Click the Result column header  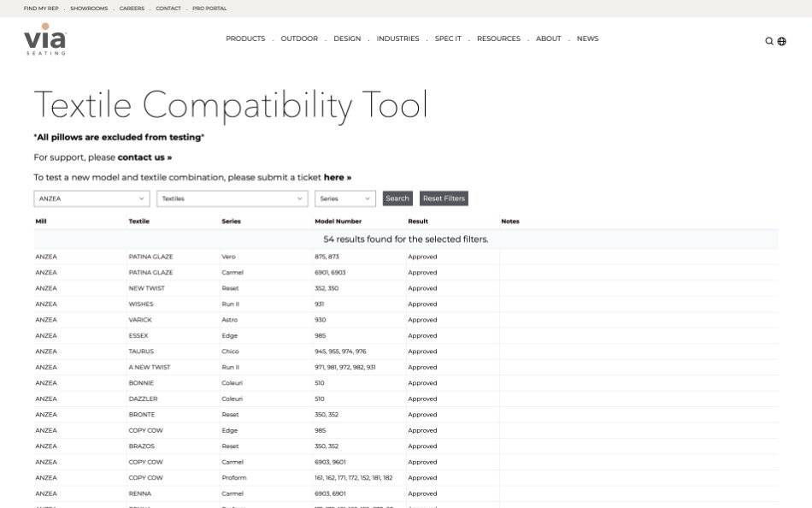(418, 222)
